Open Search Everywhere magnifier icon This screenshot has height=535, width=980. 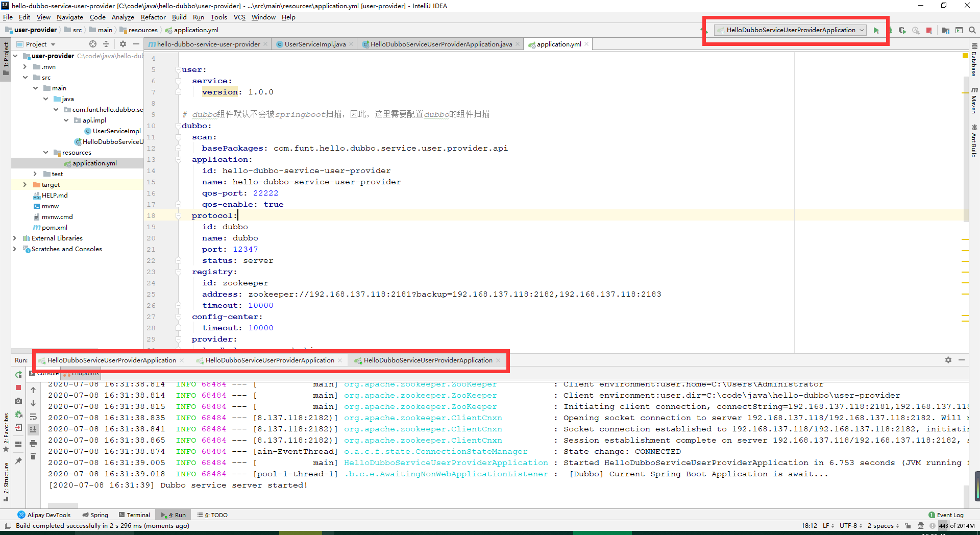pos(972,30)
